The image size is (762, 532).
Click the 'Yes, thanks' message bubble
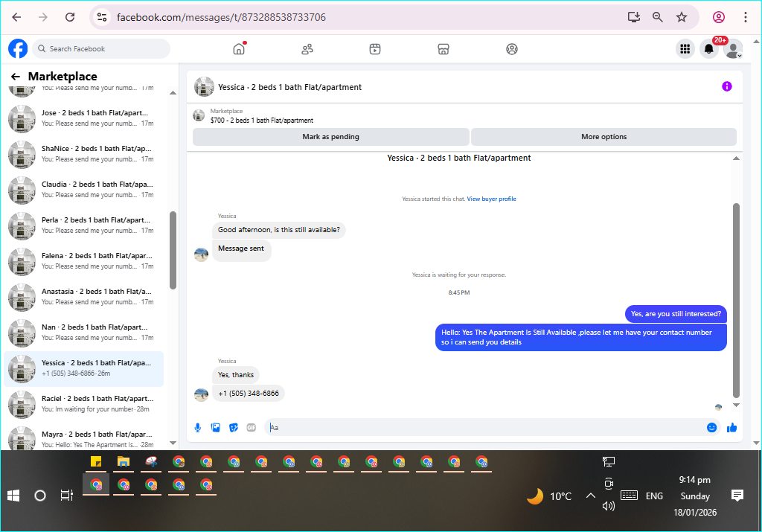[x=236, y=375]
